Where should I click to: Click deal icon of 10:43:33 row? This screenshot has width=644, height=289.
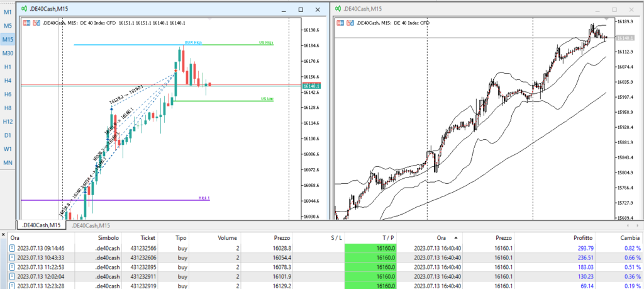point(12,258)
